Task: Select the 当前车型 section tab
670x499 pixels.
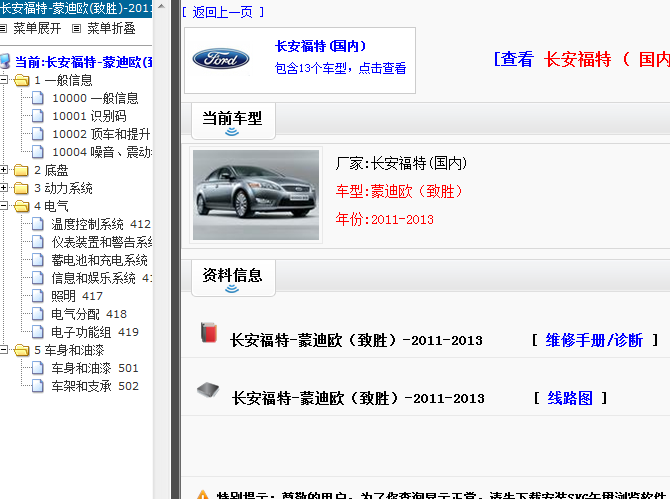Action: pyautogui.click(x=233, y=121)
